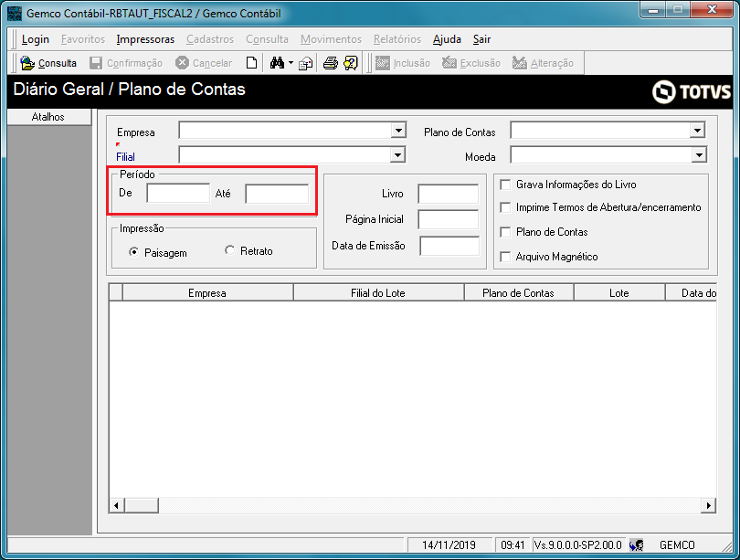Viewport: 740px width, 560px height.
Task: Click the Atalhos panel header
Action: click(49, 117)
